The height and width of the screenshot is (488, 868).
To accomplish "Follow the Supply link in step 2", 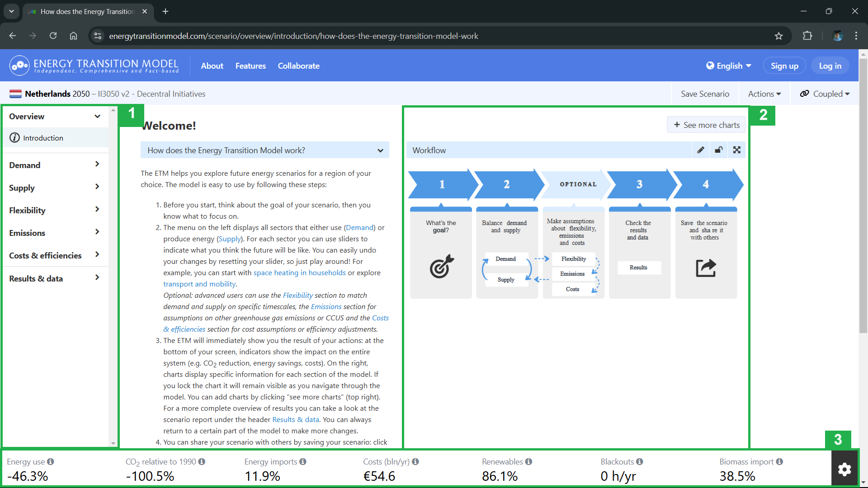I will 230,239.
